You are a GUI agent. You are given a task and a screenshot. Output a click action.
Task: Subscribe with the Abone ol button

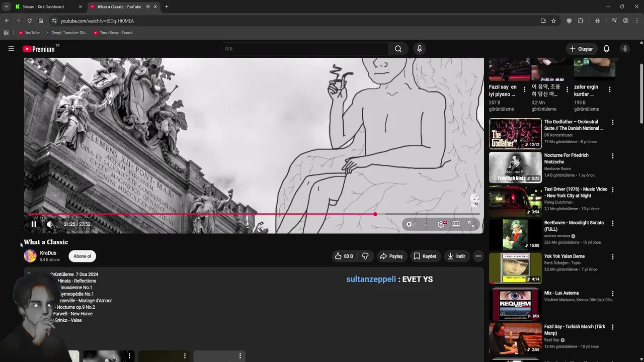pos(83,256)
